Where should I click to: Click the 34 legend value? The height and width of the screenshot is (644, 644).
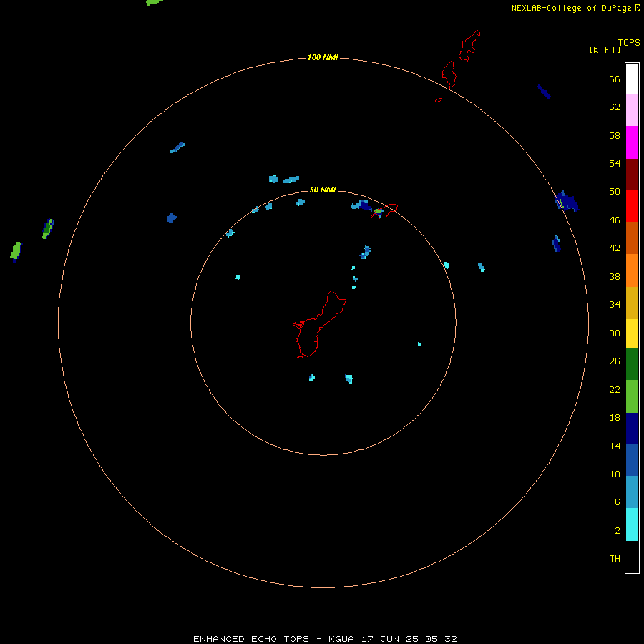(615, 305)
